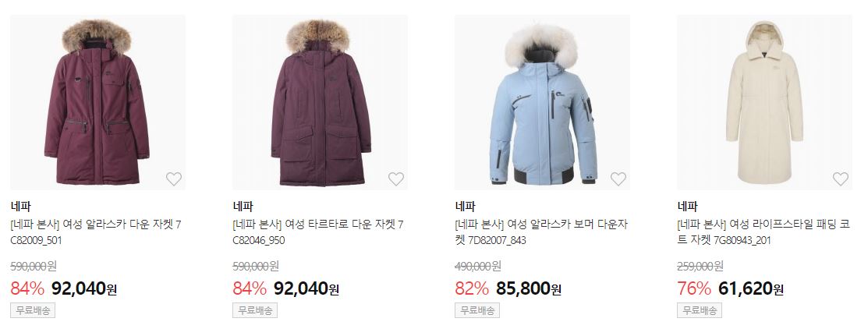The height and width of the screenshot is (336, 868).
Task: Open product title 7G80943_201 link
Action: [763, 232]
